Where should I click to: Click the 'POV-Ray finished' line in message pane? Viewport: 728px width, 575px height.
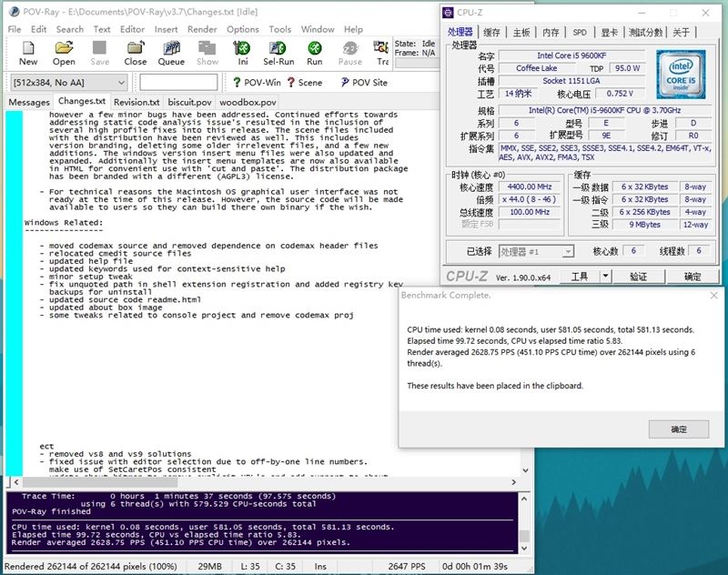click(51, 511)
